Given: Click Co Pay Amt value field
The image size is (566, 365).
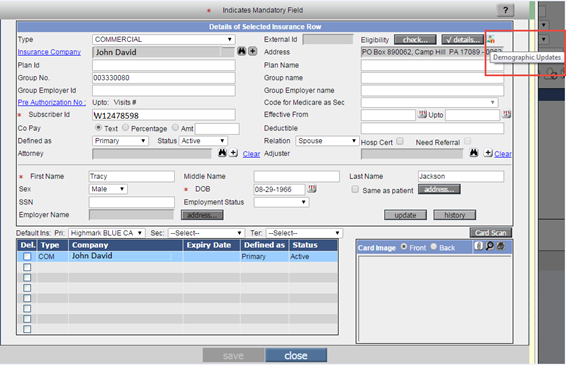Looking at the screenshot, I should click(217, 128).
